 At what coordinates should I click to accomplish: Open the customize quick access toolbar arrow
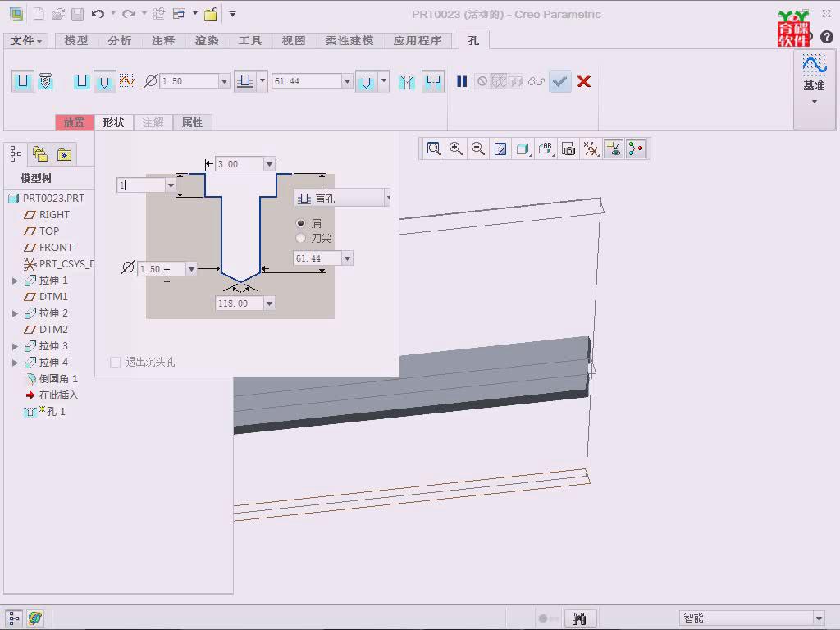coord(232,15)
